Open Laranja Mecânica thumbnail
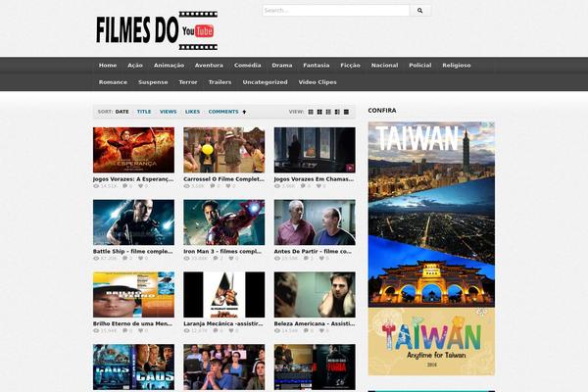 (223, 295)
